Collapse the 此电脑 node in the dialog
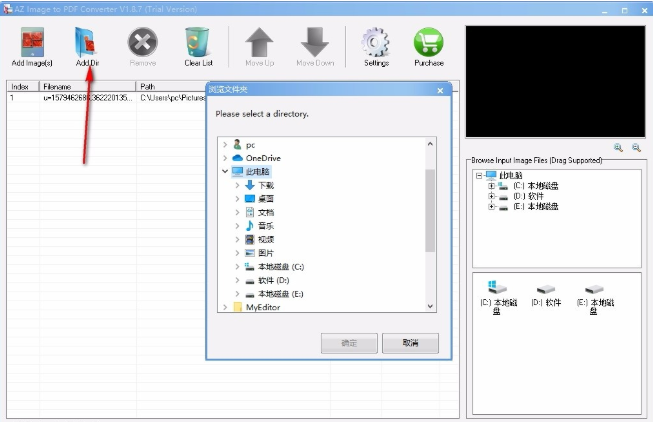 pos(225,172)
